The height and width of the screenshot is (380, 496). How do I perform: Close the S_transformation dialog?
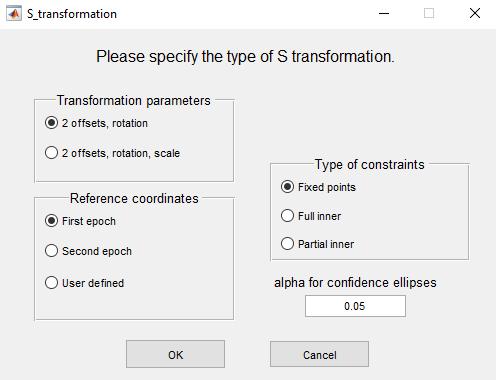click(x=475, y=14)
